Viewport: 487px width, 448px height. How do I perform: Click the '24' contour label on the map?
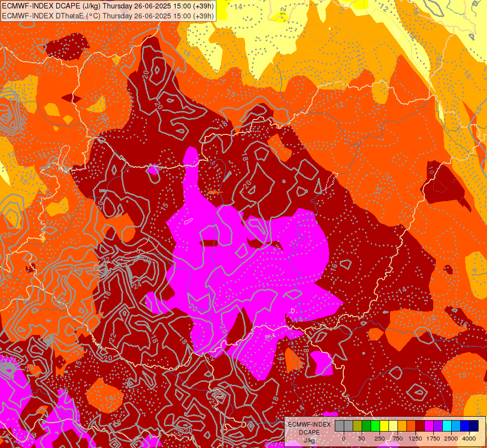138,284
